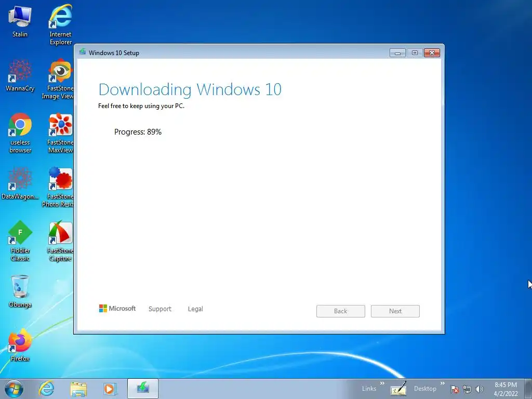The image size is (532, 399).
Task: Open the Stalin computer desktop icon
Action: pos(20,22)
